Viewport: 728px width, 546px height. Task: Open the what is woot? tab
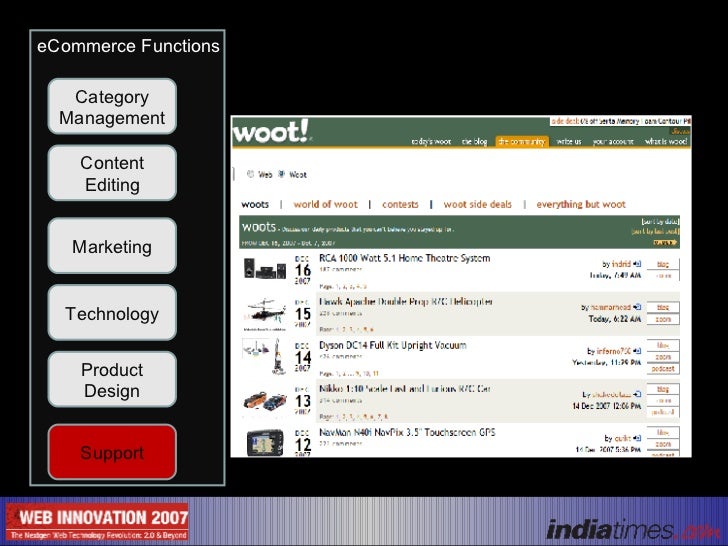click(x=666, y=141)
